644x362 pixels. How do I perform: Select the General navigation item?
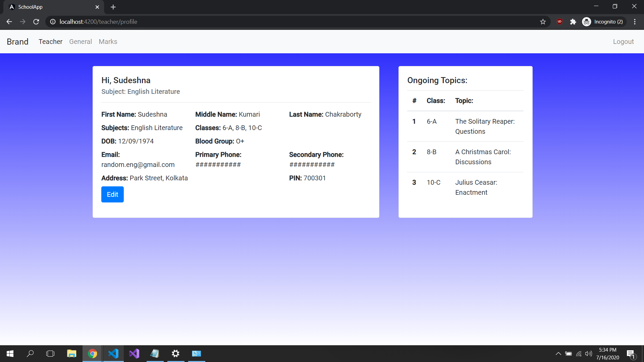pos(80,42)
